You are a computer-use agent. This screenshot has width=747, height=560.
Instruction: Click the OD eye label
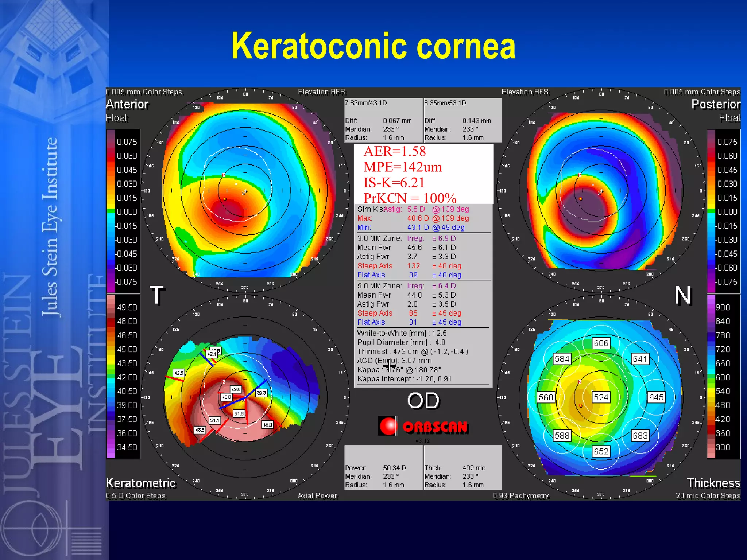[423, 401]
